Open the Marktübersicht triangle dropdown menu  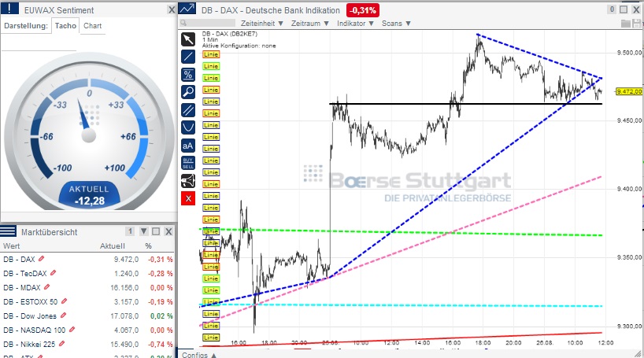144,231
